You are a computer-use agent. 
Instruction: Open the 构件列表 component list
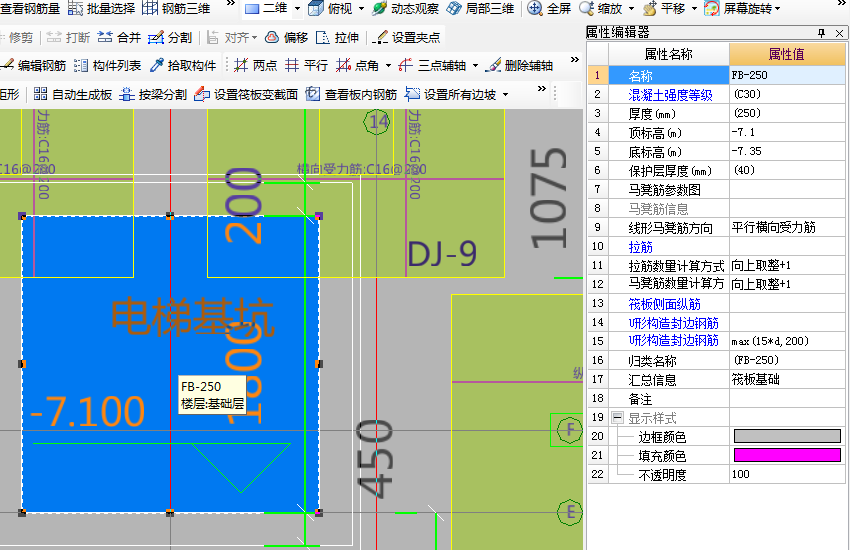point(107,65)
